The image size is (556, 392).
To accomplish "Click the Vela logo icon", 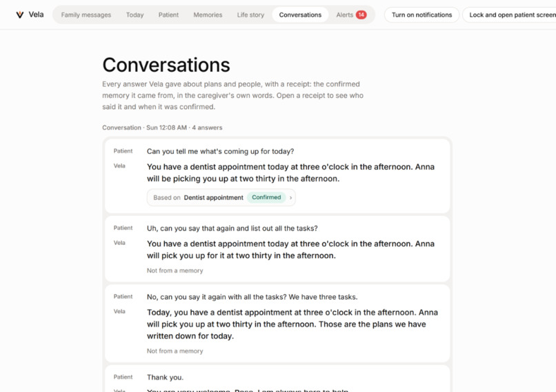I will pos(20,15).
